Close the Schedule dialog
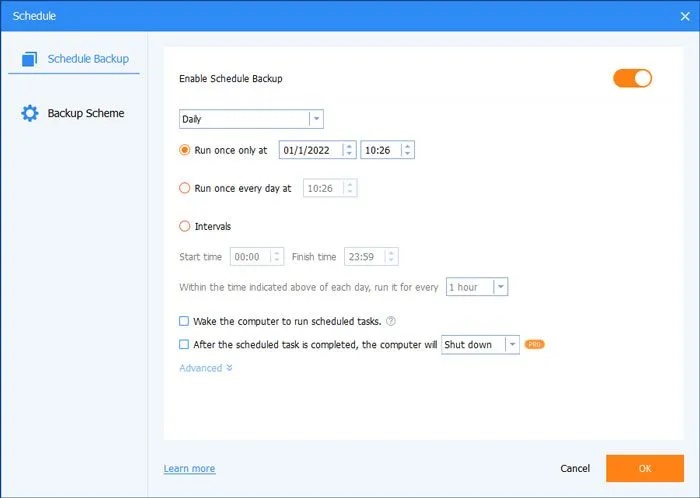700x498 pixels. coord(685,17)
